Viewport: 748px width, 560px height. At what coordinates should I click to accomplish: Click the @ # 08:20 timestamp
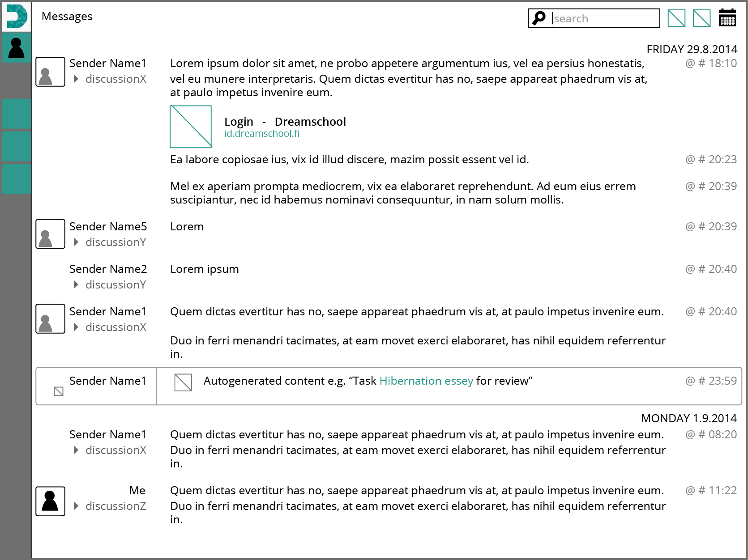[711, 434]
